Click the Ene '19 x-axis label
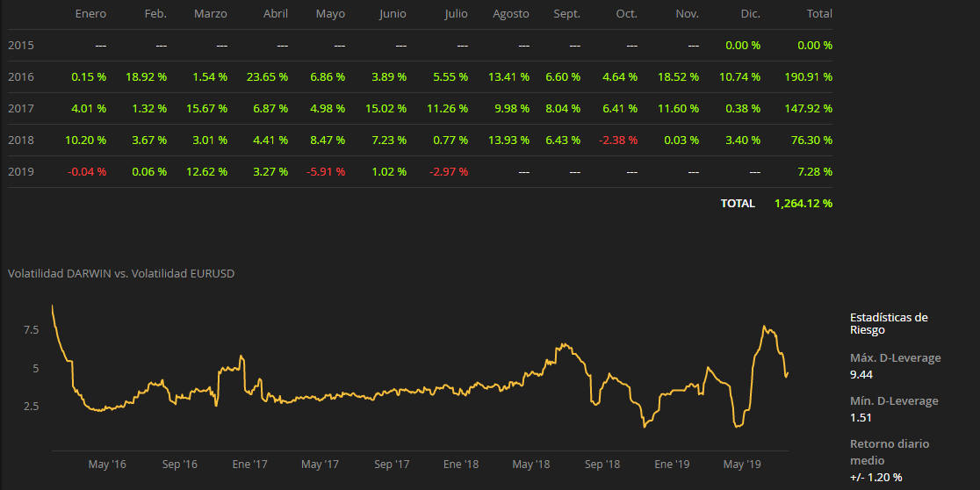The width and height of the screenshot is (980, 490). (x=673, y=465)
